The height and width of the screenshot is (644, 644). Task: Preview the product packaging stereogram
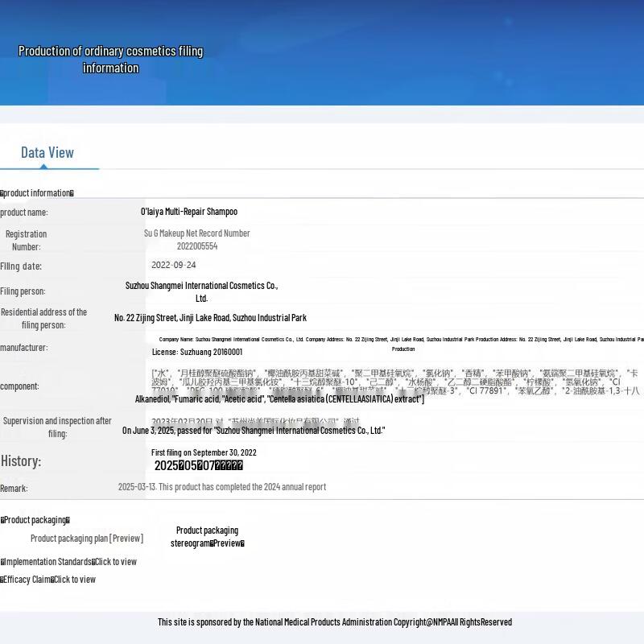tap(207, 537)
